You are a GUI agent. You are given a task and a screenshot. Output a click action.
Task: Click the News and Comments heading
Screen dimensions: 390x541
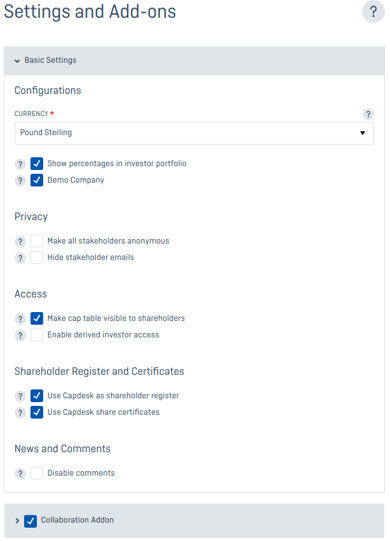pyautogui.click(x=62, y=449)
